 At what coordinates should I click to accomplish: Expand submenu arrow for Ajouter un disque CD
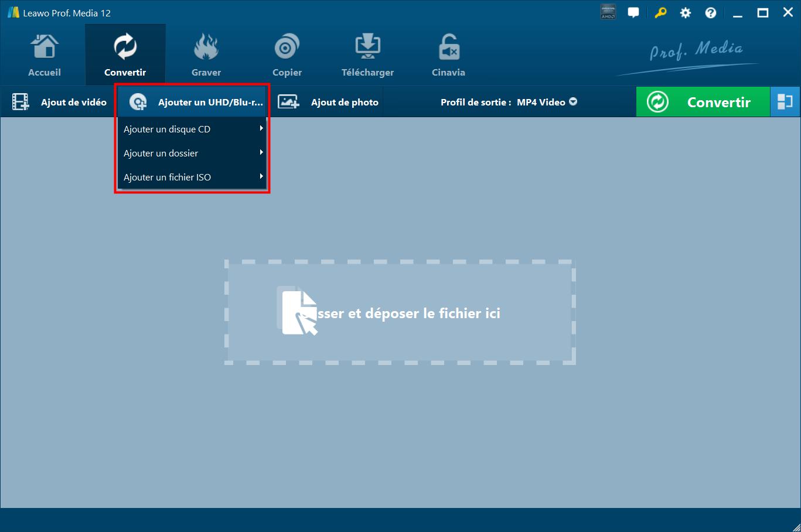[x=261, y=128]
